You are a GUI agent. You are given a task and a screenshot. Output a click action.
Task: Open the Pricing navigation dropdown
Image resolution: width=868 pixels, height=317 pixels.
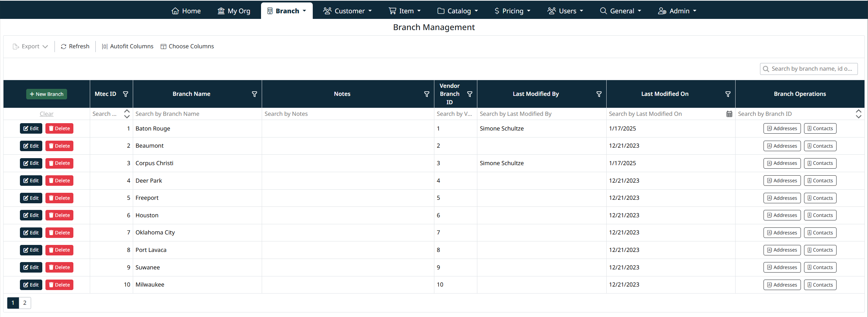point(512,11)
